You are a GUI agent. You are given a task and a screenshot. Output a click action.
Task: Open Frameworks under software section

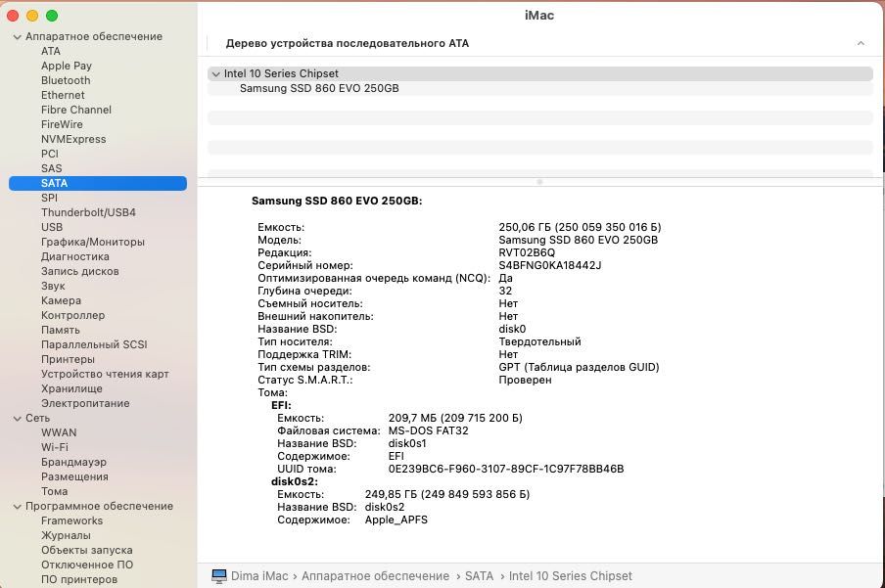(71, 520)
